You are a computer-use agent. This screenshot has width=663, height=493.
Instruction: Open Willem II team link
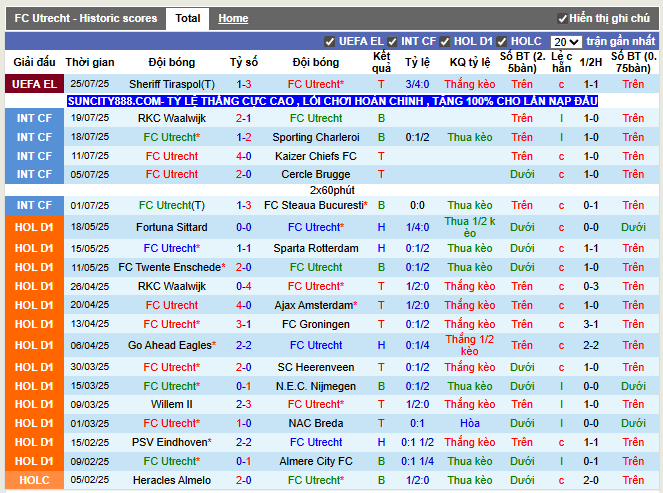(x=172, y=404)
